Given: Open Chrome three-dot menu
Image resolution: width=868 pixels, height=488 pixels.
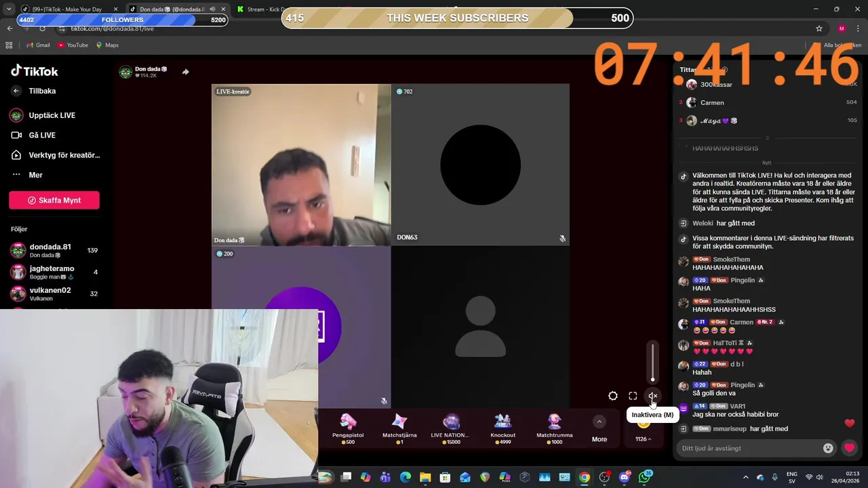Looking at the screenshot, I should click(859, 28).
